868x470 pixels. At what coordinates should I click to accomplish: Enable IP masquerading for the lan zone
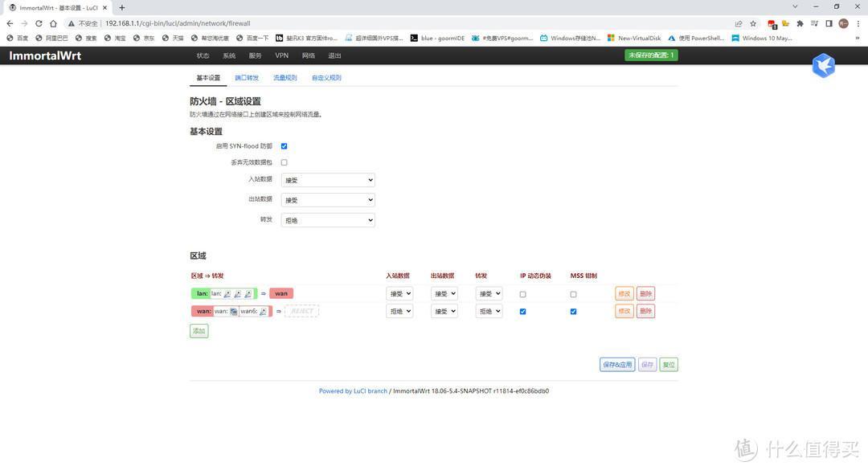[522, 294]
